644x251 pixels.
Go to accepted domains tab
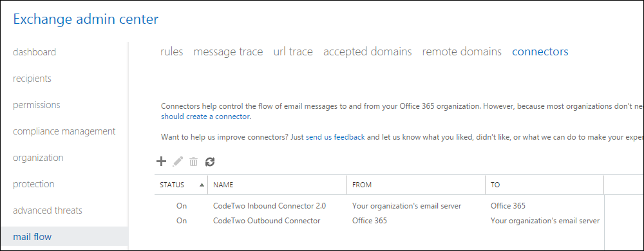tap(367, 51)
